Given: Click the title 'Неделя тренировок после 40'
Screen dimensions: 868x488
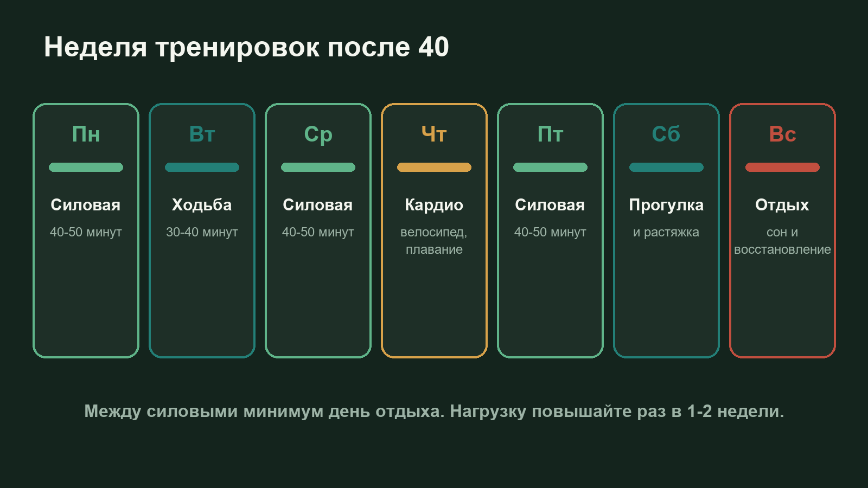Looking at the screenshot, I should pyautogui.click(x=246, y=47).
